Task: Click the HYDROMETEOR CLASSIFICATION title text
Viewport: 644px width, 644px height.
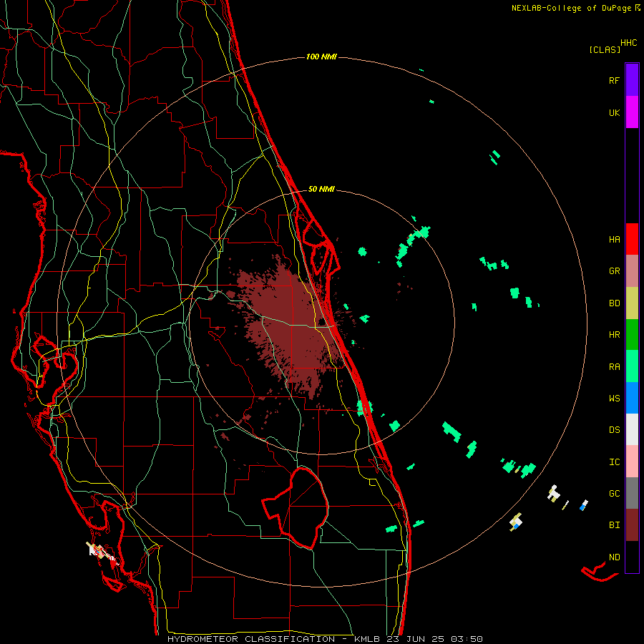Action: (x=251, y=639)
